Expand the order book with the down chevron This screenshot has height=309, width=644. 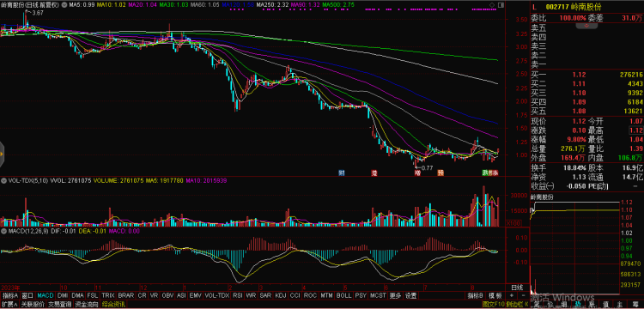click(586, 26)
